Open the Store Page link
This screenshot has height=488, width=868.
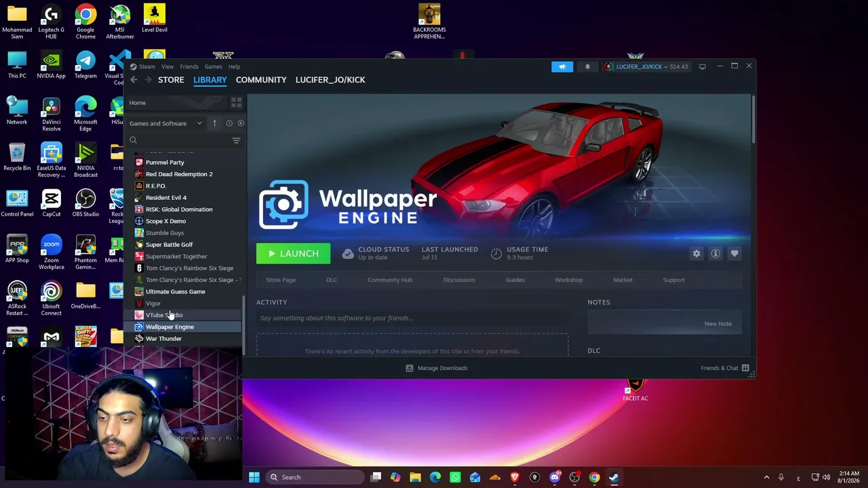pyautogui.click(x=281, y=280)
